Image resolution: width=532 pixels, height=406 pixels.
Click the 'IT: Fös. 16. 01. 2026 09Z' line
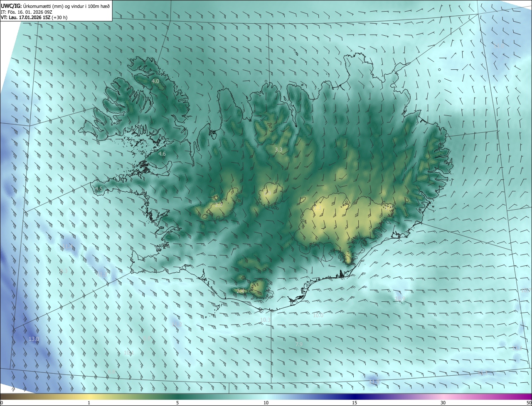27,12
